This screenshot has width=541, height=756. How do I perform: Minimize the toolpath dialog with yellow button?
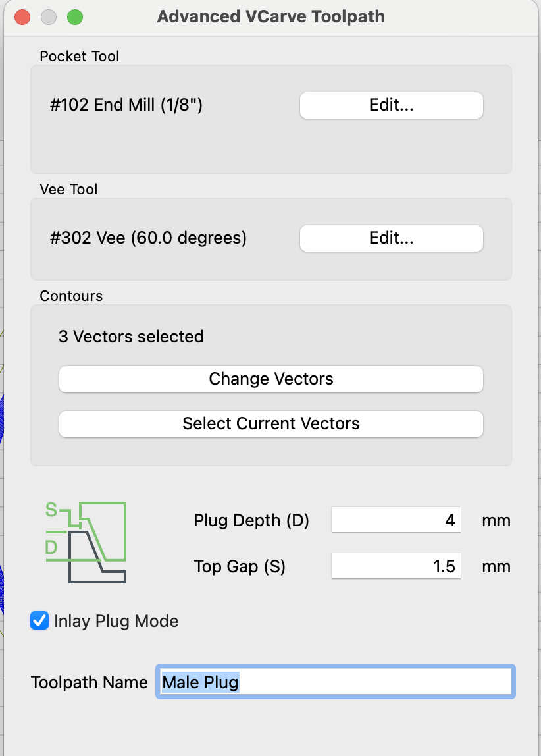click(x=49, y=17)
